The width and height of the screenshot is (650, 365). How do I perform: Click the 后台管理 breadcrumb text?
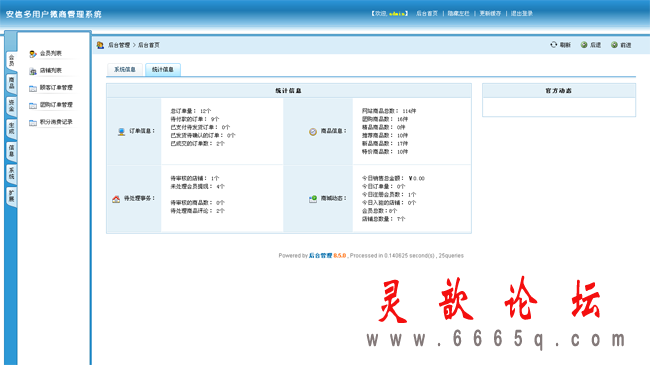tap(119, 45)
